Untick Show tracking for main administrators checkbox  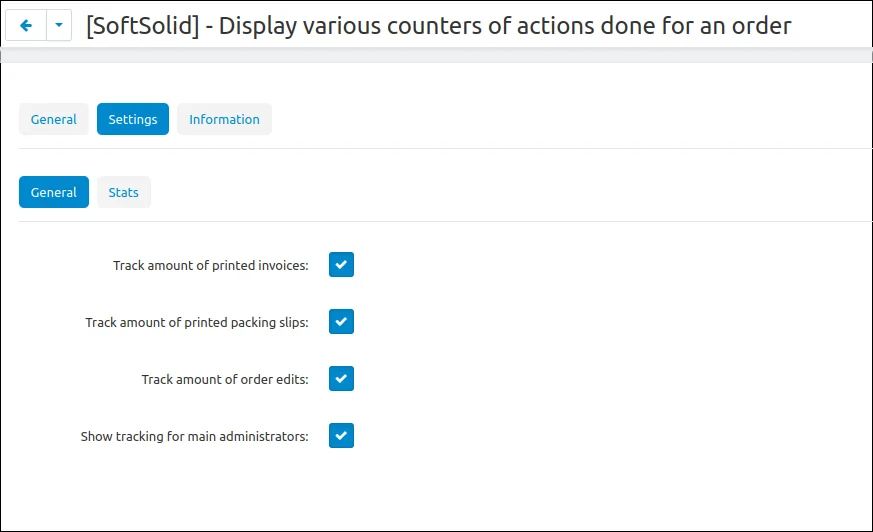pyautogui.click(x=341, y=436)
